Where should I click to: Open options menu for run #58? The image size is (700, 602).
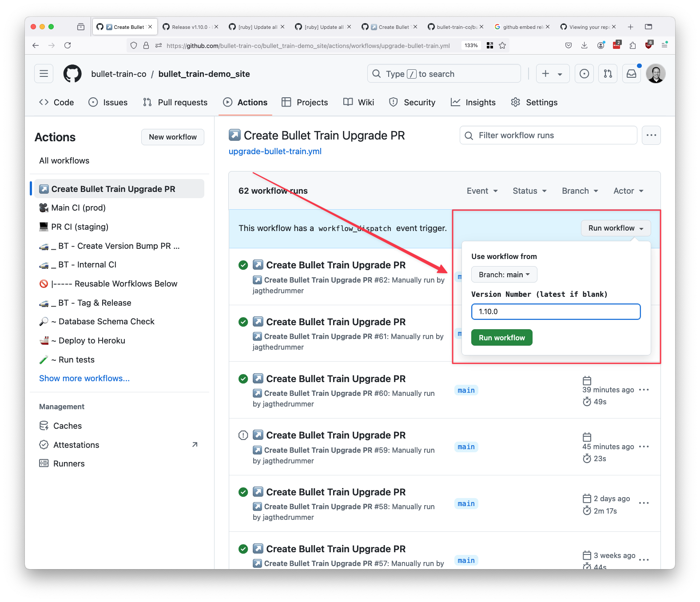[644, 503]
